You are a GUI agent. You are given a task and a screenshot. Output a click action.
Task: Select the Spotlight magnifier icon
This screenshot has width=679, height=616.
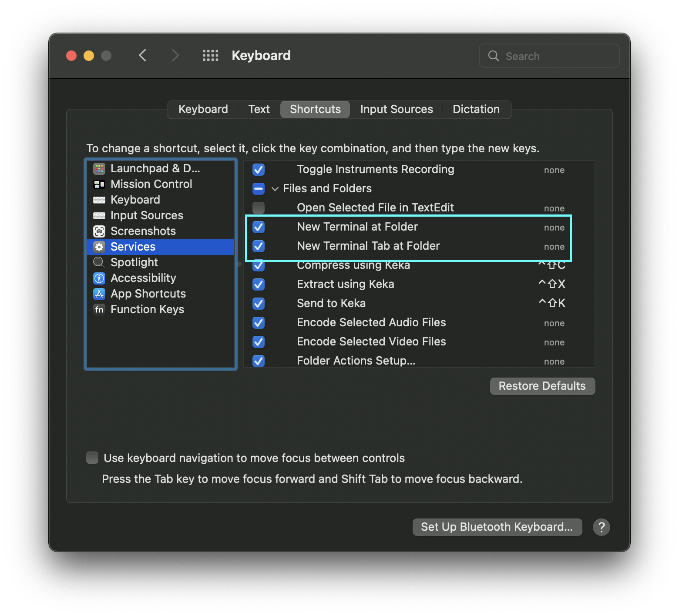[99, 262]
